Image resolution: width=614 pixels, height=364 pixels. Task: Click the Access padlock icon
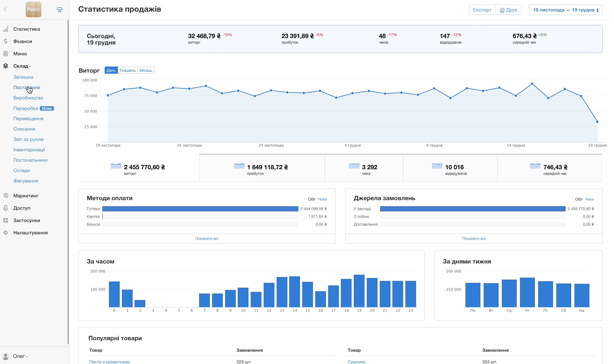coord(6,208)
